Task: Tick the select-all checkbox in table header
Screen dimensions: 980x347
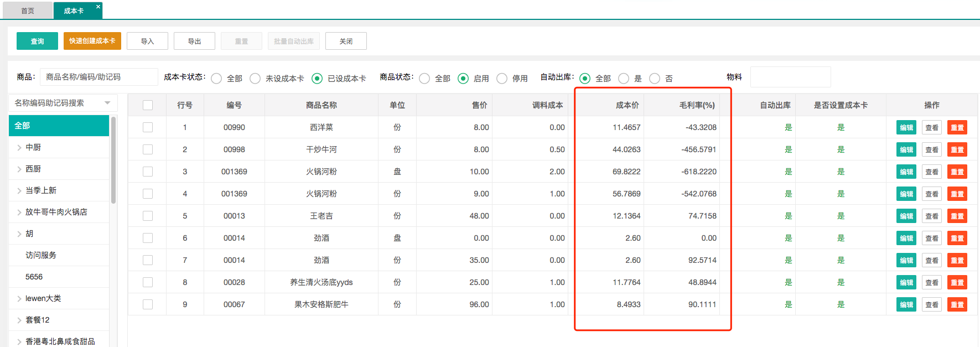Action: coord(148,105)
